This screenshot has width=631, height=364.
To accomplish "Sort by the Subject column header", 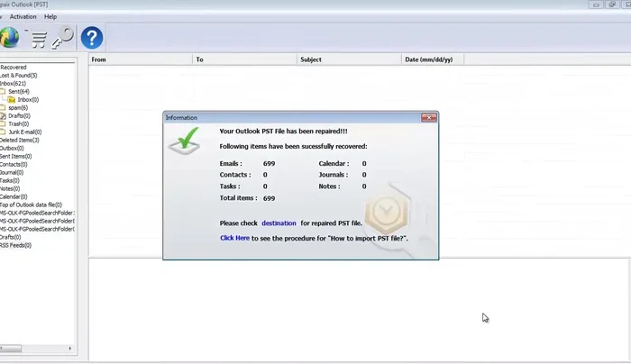I will tap(350, 59).
